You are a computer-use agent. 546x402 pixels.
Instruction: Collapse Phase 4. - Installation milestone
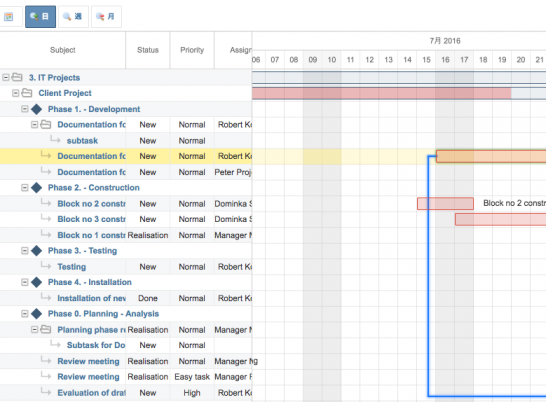pos(25,282)
